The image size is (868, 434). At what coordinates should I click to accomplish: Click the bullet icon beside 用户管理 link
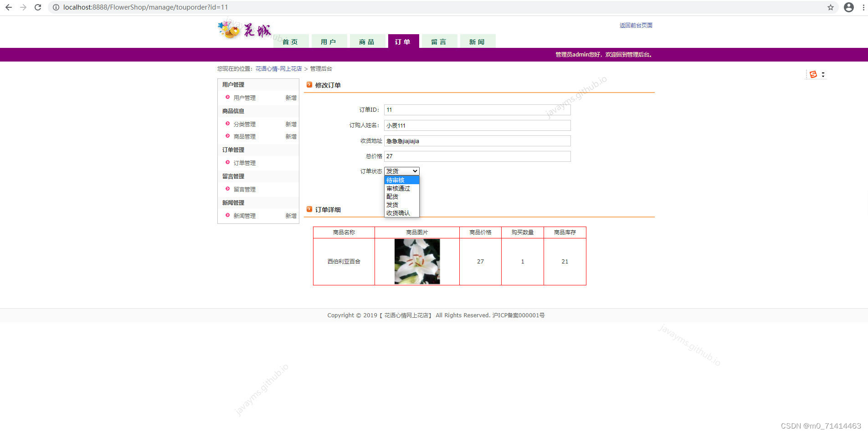[228, 97]
